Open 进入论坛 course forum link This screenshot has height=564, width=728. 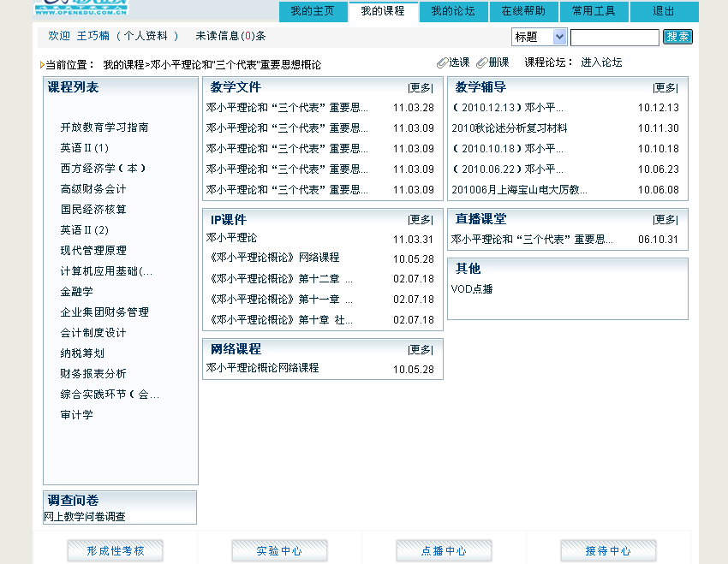(x=601, y=62)
